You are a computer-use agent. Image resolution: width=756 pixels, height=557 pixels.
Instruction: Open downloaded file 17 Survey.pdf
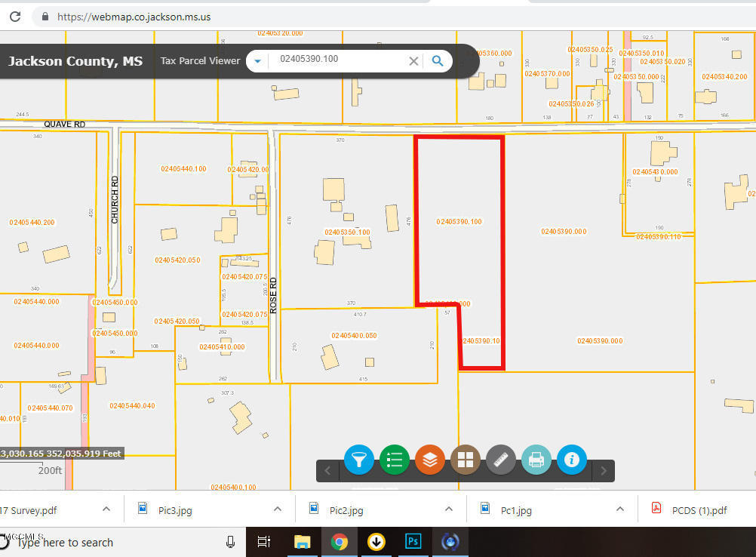click(29, 510)
